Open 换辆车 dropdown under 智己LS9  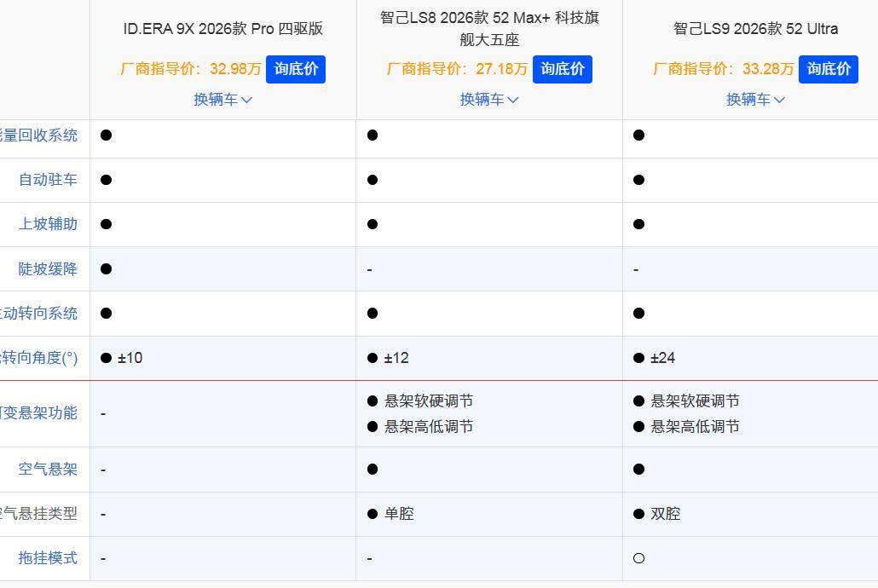[x=755, y=100]
